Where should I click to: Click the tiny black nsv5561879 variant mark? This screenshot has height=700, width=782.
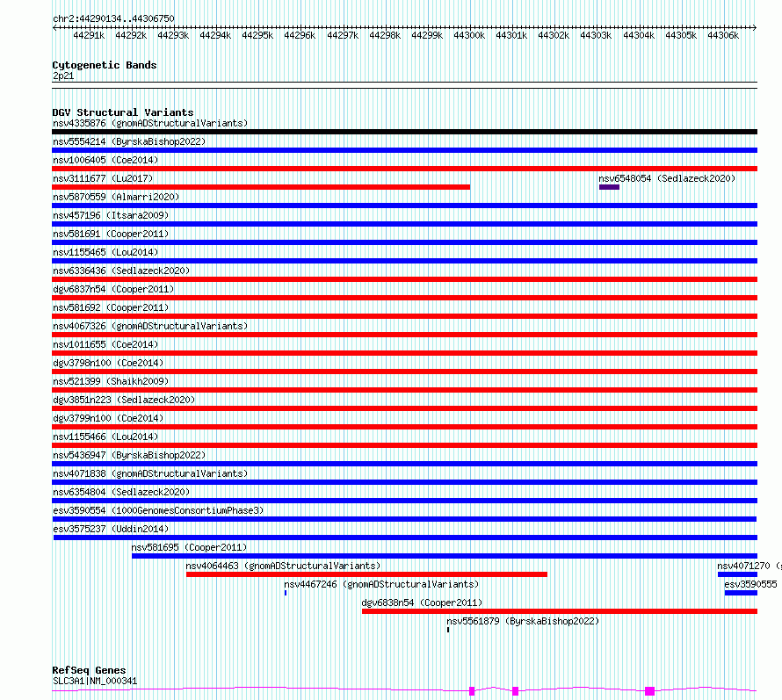pos(448,629)
